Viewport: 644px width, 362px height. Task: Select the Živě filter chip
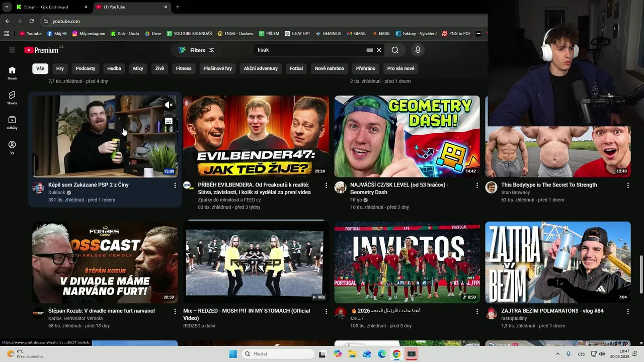click(x=159, y=68)
